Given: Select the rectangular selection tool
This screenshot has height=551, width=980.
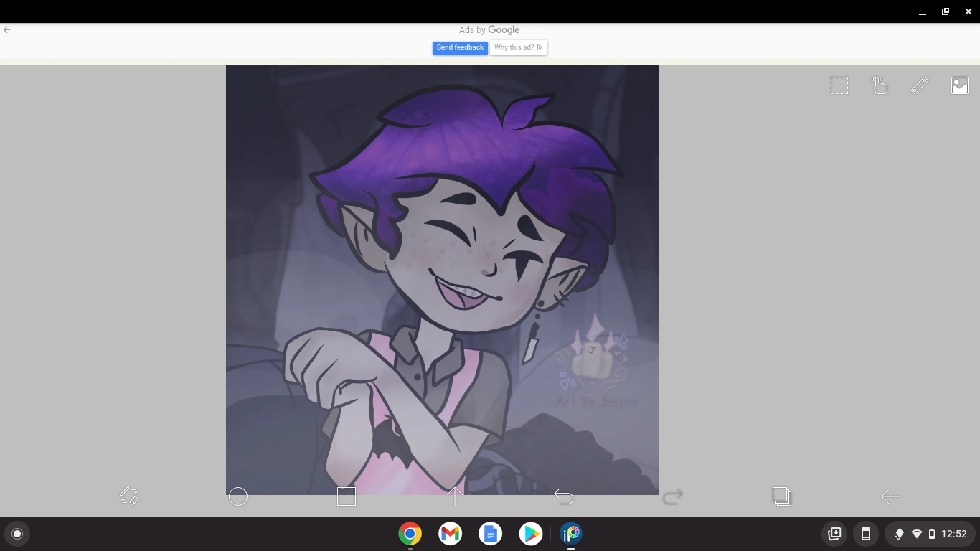Looking at the screenshot, I should click(x=839, y=85).
